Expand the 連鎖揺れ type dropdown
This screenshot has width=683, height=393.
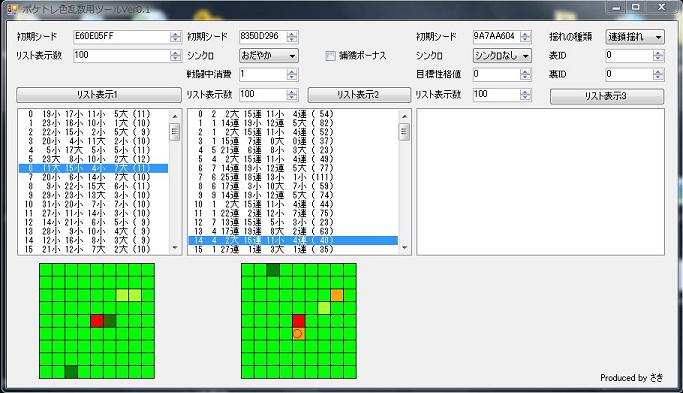click(635, 37)
